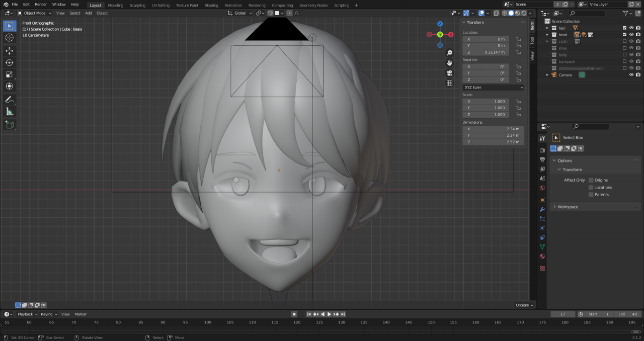Screen dimensions: 644x341
Task: Toggle camera view in viewport
Action: point(449,73)
